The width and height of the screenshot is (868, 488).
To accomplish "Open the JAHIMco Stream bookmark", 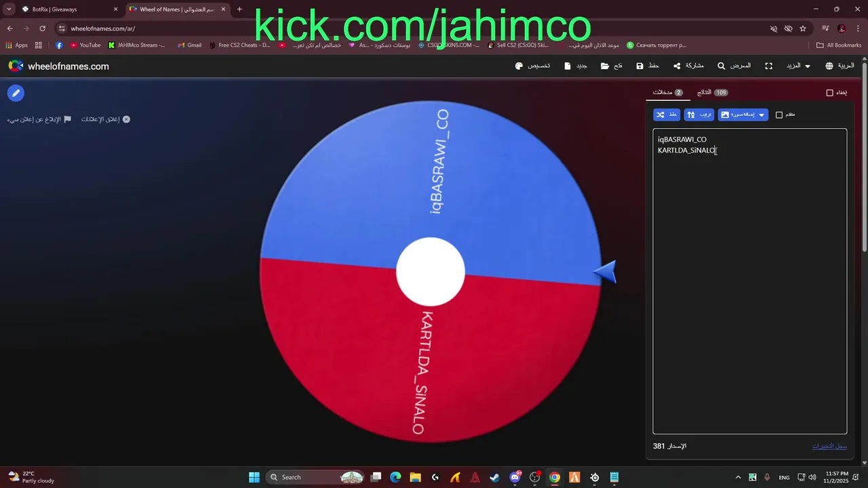I will click(x=136, y=45).
